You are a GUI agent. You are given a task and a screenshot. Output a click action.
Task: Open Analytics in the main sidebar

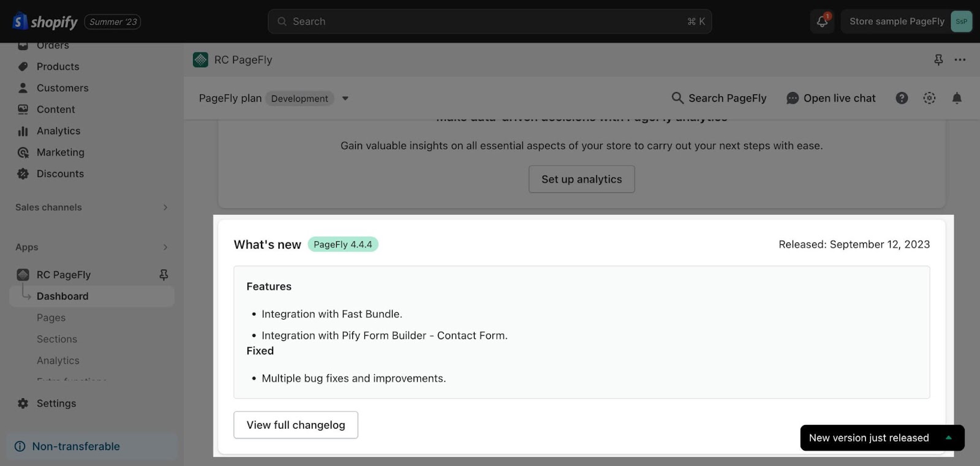tap(59, 130)
